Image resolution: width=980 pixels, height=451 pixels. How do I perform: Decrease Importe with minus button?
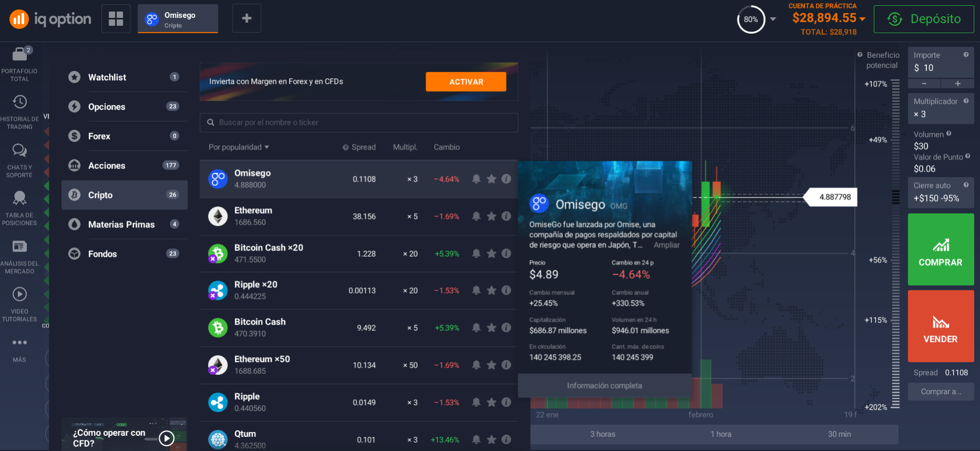(924, 84)
